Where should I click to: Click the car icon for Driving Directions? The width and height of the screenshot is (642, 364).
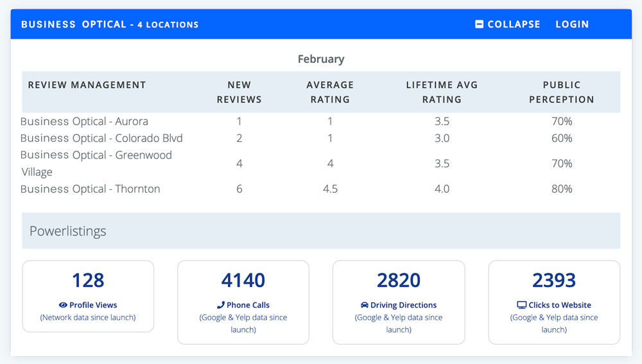point(365,305)
